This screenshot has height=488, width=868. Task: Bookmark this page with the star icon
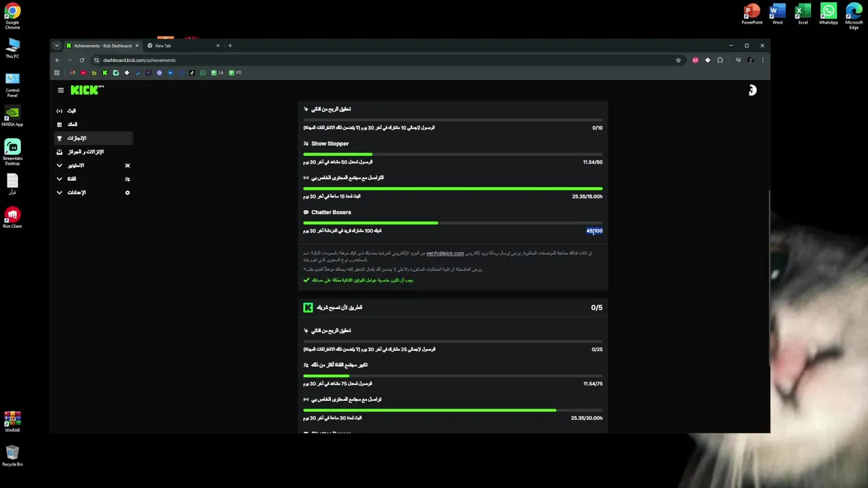click(678, 60)
